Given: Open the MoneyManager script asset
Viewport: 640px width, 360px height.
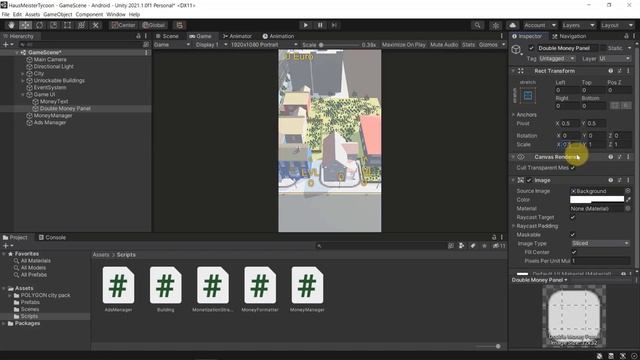Looking at the screenshot, I should click(x=307, y=289).
